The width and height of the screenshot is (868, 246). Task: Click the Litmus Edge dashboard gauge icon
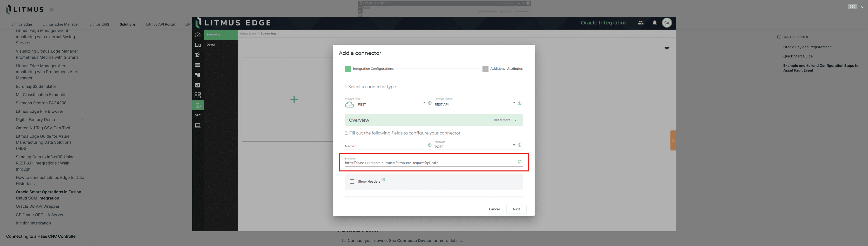point(198,35)
